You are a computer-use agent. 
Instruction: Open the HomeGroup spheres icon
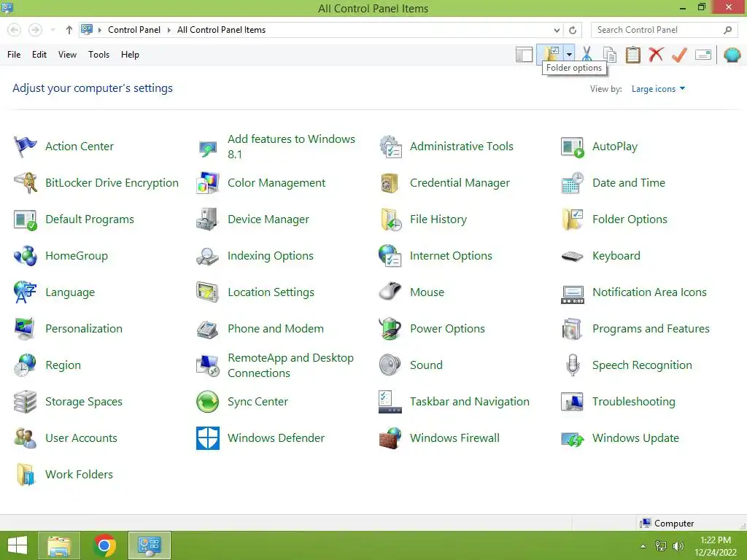pyautogui.click(x=25, y=256)
